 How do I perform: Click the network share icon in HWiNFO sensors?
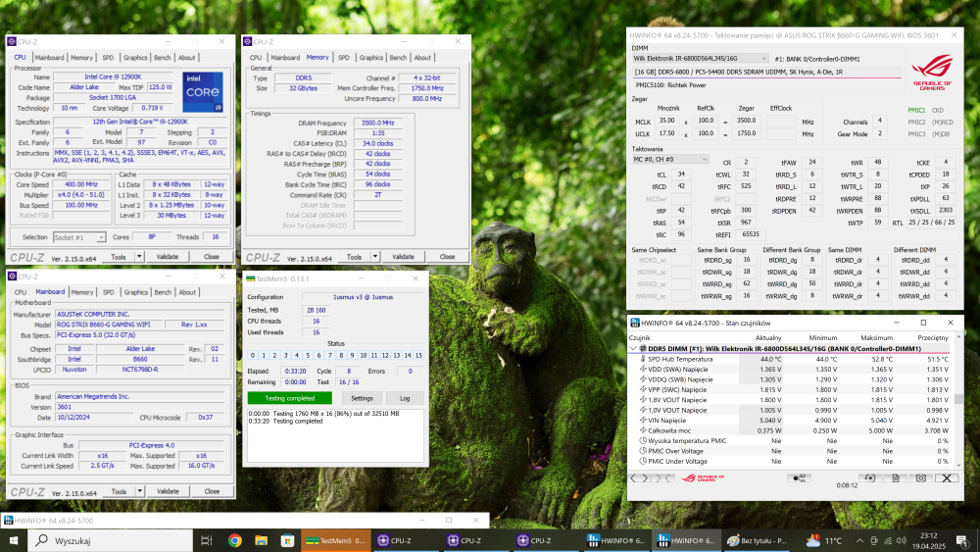[x=801, y=477]
